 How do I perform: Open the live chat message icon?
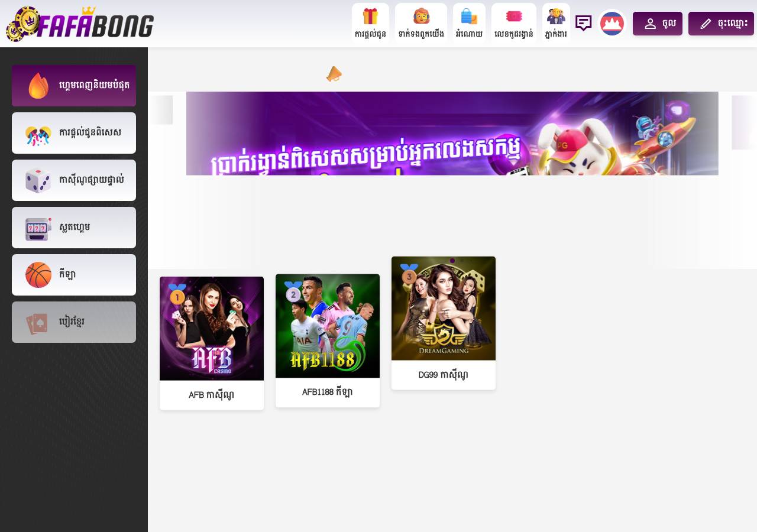(x=584, y=23)
